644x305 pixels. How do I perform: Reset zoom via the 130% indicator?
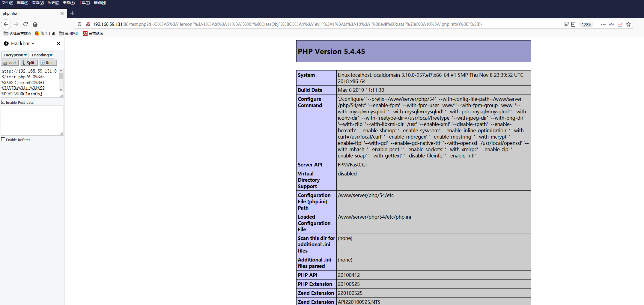[586, 24]
